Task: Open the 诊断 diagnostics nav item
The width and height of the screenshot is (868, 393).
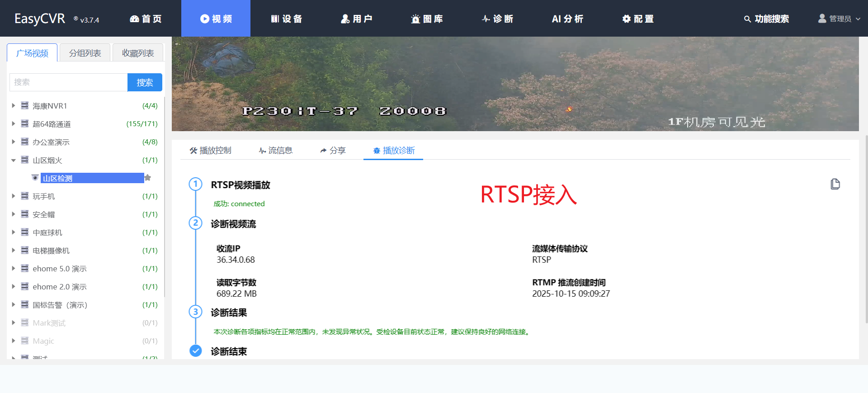Action: 497,19
